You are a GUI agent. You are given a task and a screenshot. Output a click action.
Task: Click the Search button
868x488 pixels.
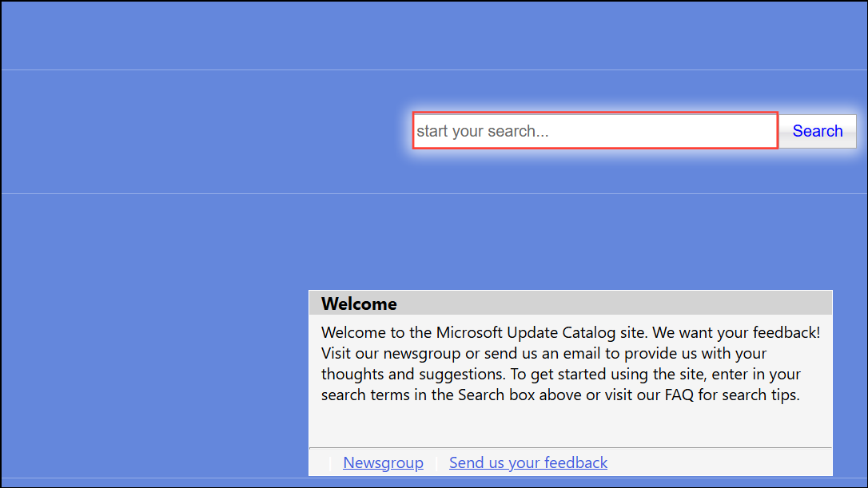tap(817, 130)
